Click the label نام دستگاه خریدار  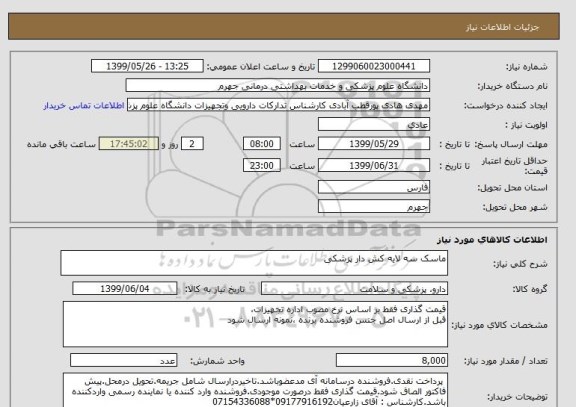click(512, 86)
